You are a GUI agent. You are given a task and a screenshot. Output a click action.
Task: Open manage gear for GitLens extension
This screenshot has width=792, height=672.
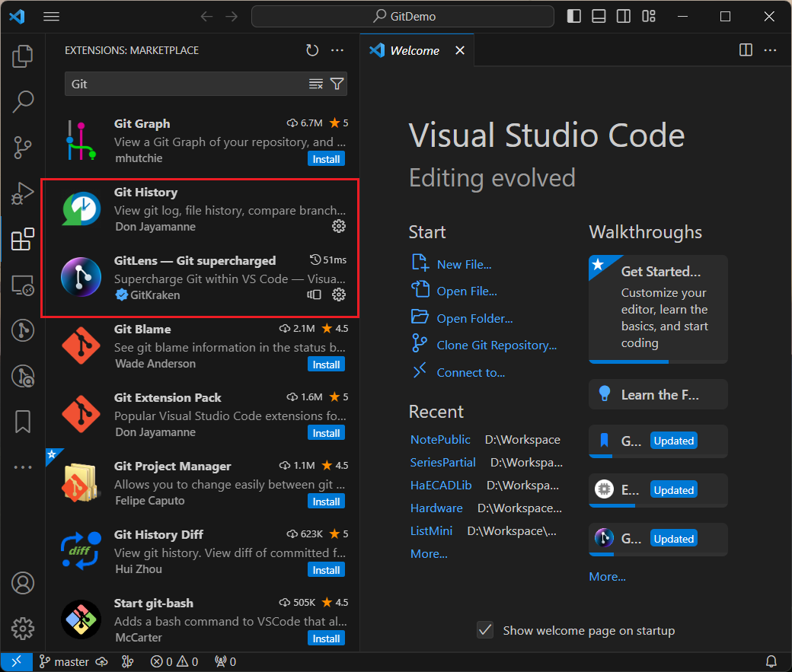tap(339, 295)
